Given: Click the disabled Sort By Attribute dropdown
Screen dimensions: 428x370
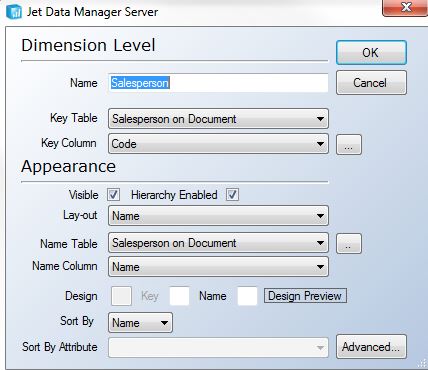Looking at the screenshot, I should click(x=218, y=347).
